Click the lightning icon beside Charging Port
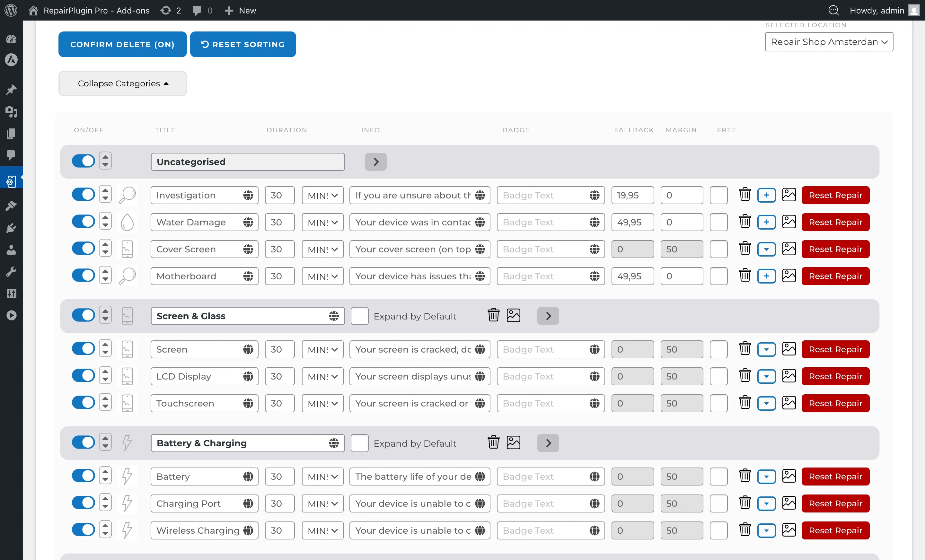Viewport: 925px width, 560px height. tap(127, 503)
